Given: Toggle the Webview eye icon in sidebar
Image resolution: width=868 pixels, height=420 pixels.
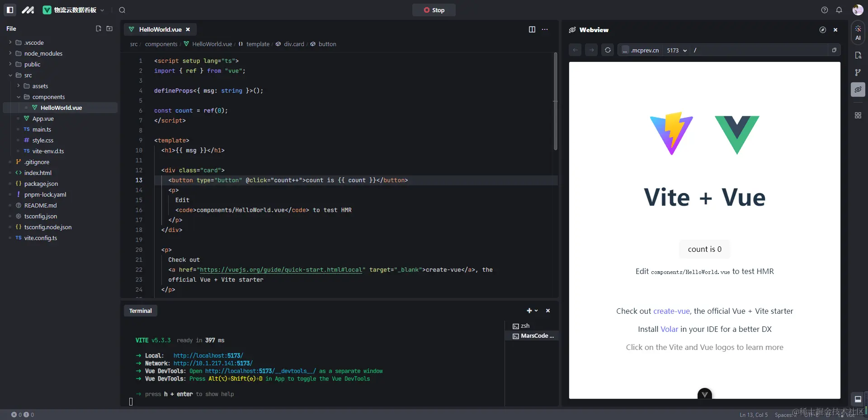Looking at the screenshot, I should [858, 90].
